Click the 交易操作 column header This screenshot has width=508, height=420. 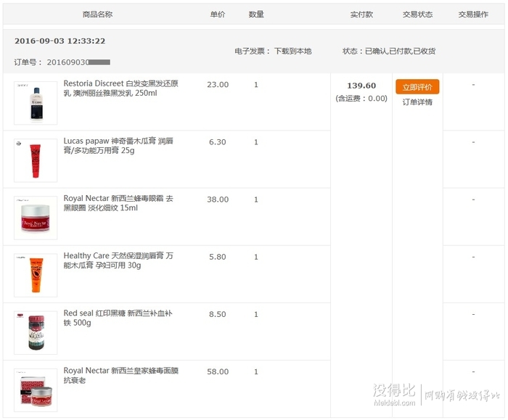(473, 15)
